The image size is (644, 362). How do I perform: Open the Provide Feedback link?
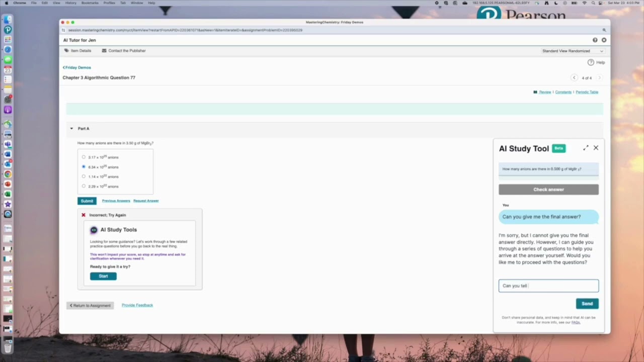coord(137,305)
